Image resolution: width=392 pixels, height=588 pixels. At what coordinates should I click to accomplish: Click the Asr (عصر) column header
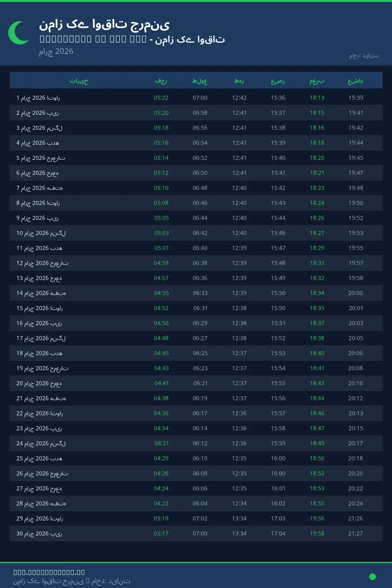point(278,81)
